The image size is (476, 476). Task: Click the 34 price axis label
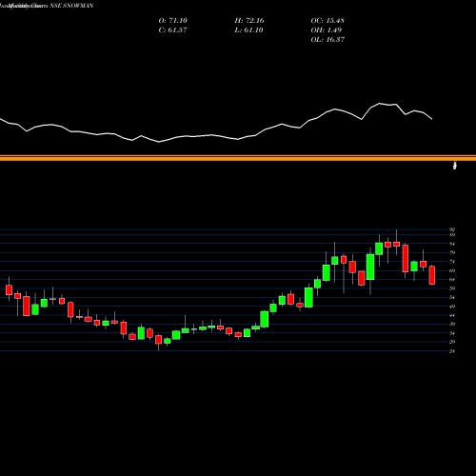tap(452, 333)
